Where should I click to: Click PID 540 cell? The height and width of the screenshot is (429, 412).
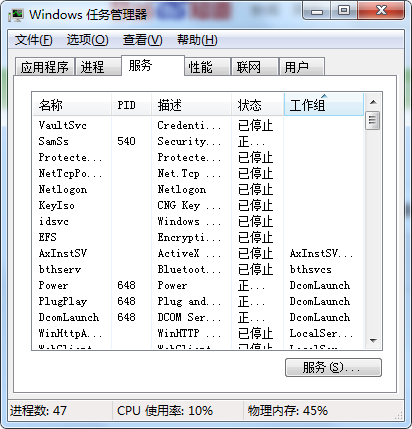[126, 141]
